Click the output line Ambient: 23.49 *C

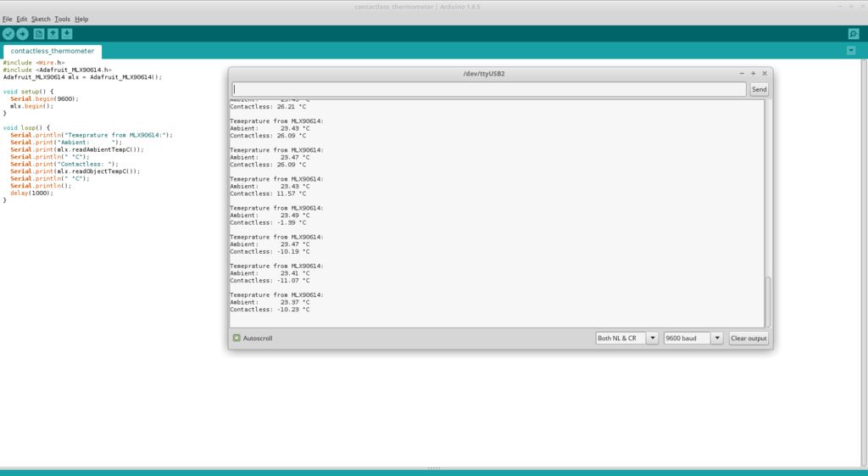(x=270, y=215)
